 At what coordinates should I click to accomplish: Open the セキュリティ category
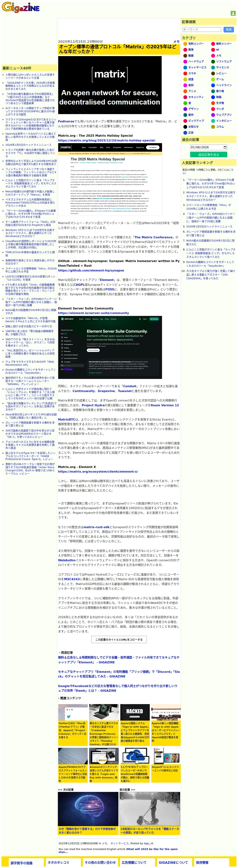point(196,97)
